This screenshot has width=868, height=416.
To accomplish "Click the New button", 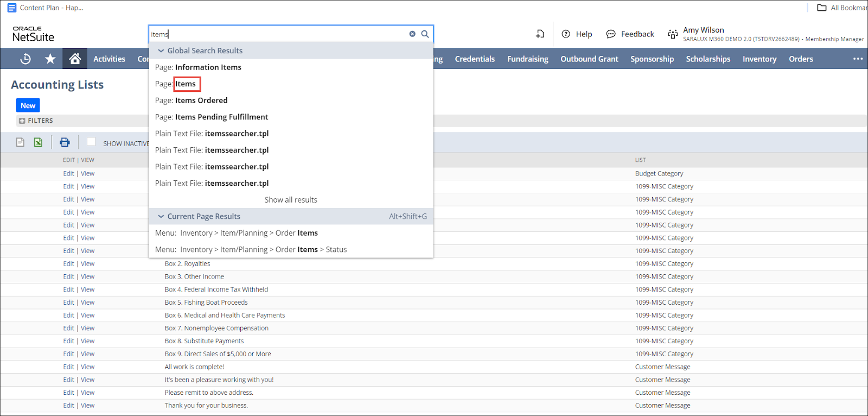I will (x=28, y=105).
